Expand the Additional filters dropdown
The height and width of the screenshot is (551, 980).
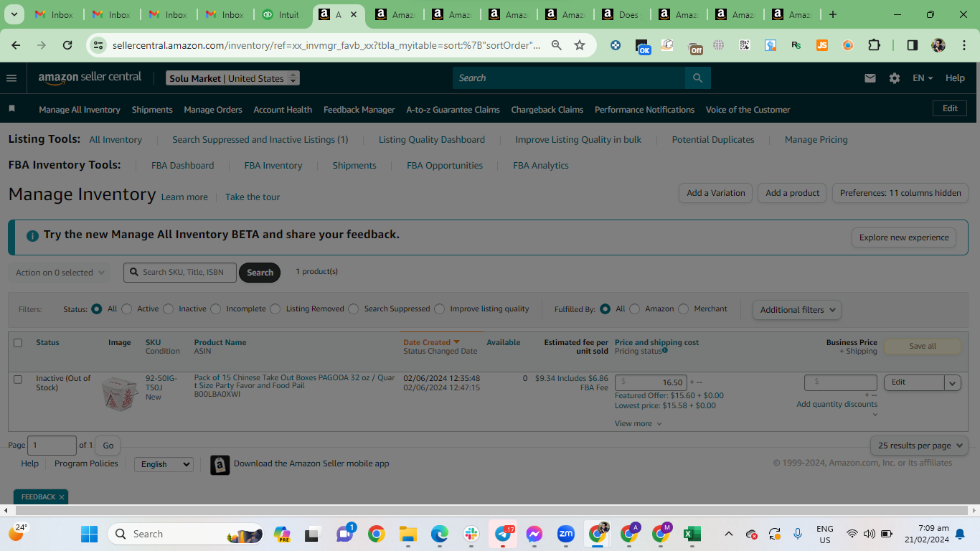pos(797,310)
